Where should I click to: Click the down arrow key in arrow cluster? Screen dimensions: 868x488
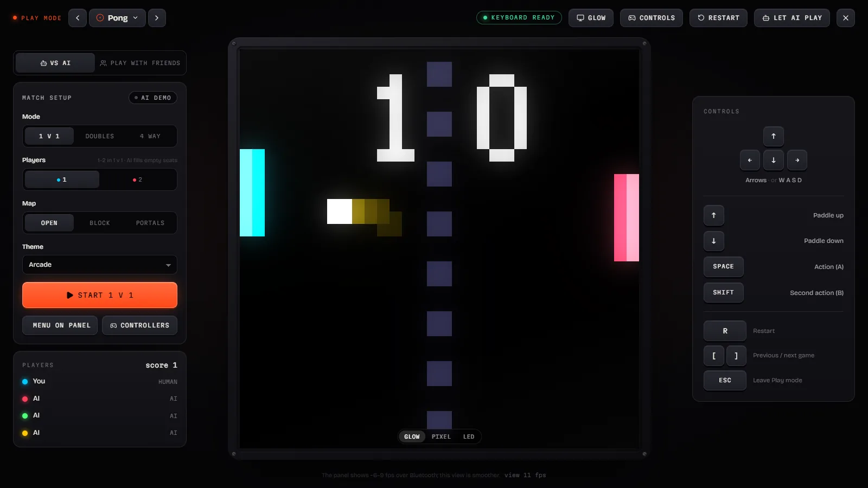tap(774, 160)
